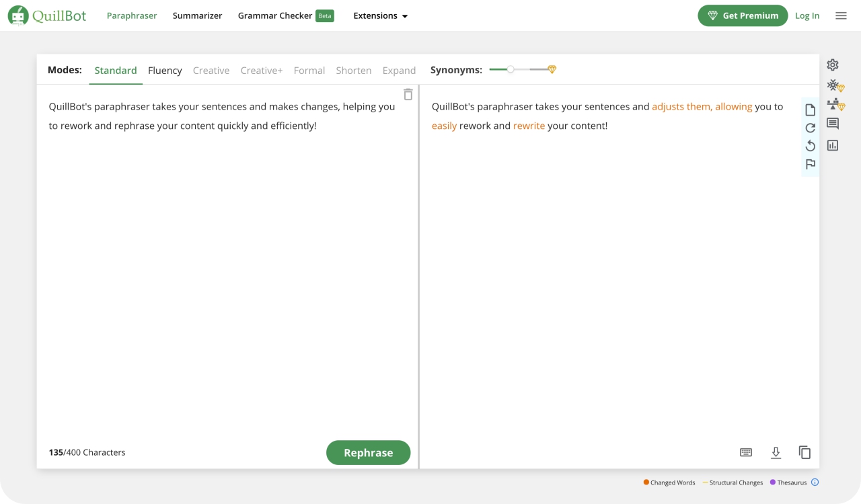Click the Log In link

pyautogui.click(x=807, y=15)
